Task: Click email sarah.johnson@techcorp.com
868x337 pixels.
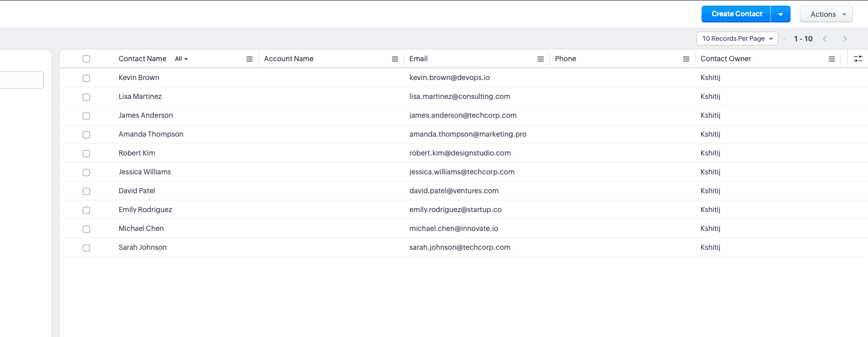Action: [460, 247]
